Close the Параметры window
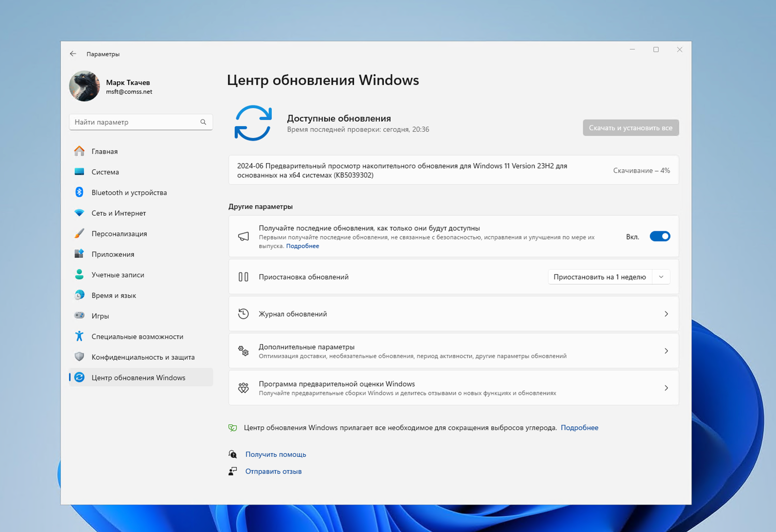This screenshot has width=776, height=532. pyautogui.click(x=680, y=50)
